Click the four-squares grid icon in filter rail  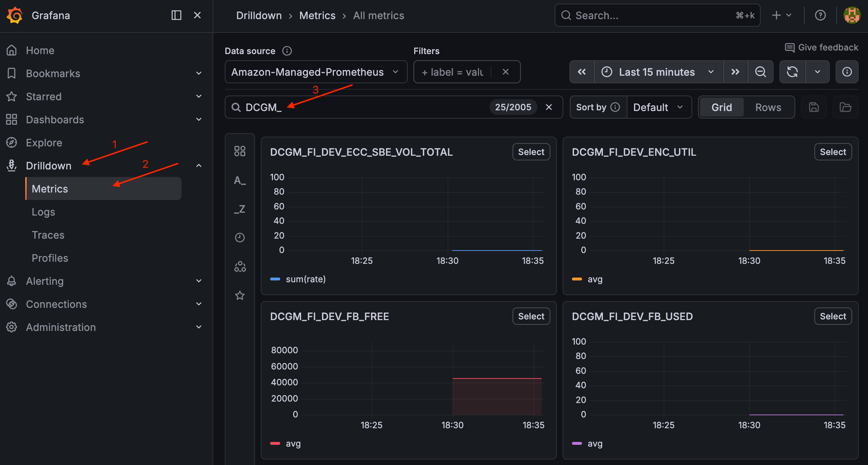(240, 151)
